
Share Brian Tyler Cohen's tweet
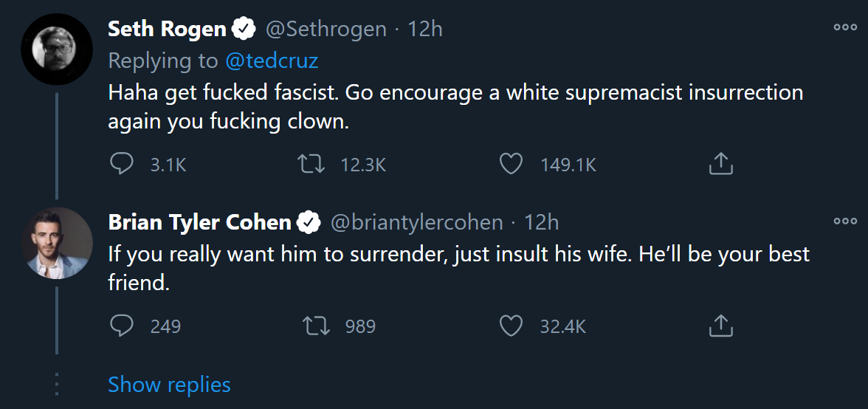720,326
